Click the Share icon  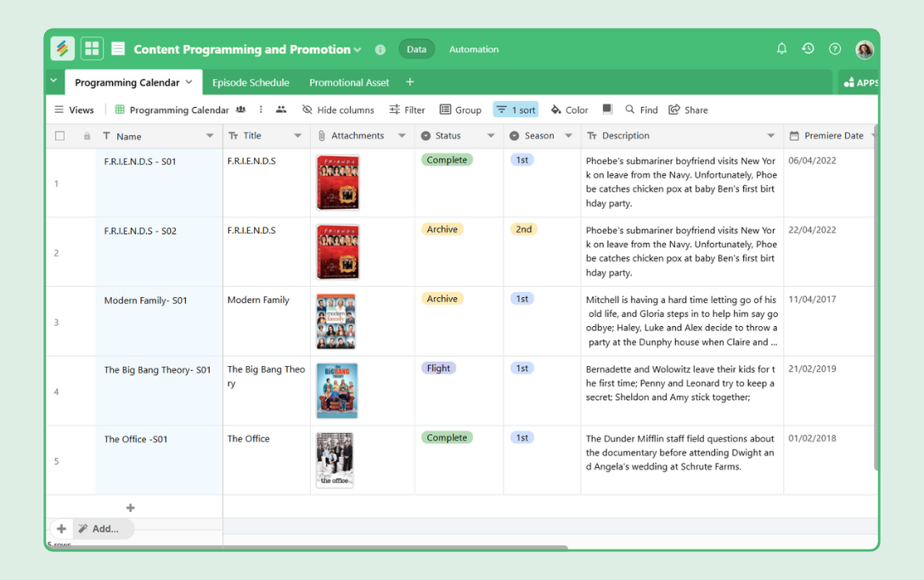point(674,110)
